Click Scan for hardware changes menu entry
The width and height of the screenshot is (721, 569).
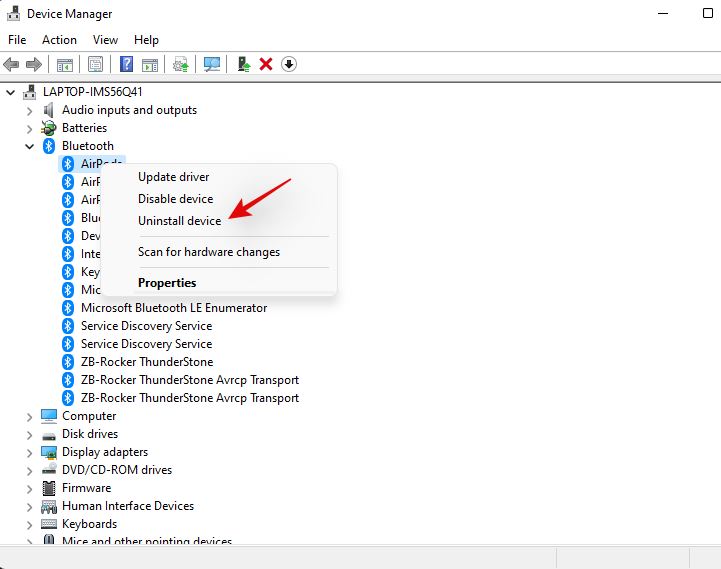pyautogui.click(x=208, y=252)
